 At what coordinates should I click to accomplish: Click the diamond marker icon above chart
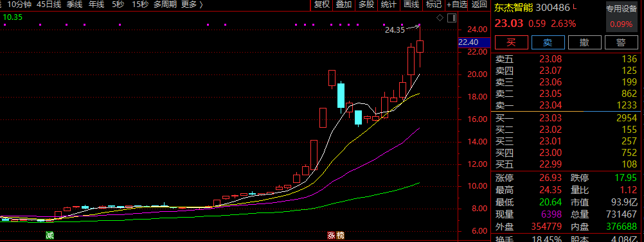click(440, 17)
